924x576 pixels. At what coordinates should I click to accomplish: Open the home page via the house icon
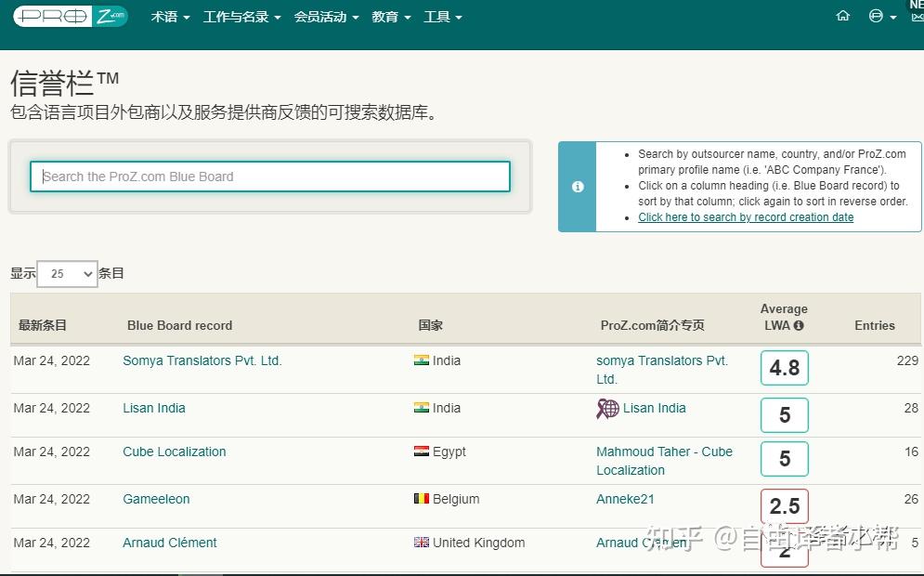pos(843,16)
